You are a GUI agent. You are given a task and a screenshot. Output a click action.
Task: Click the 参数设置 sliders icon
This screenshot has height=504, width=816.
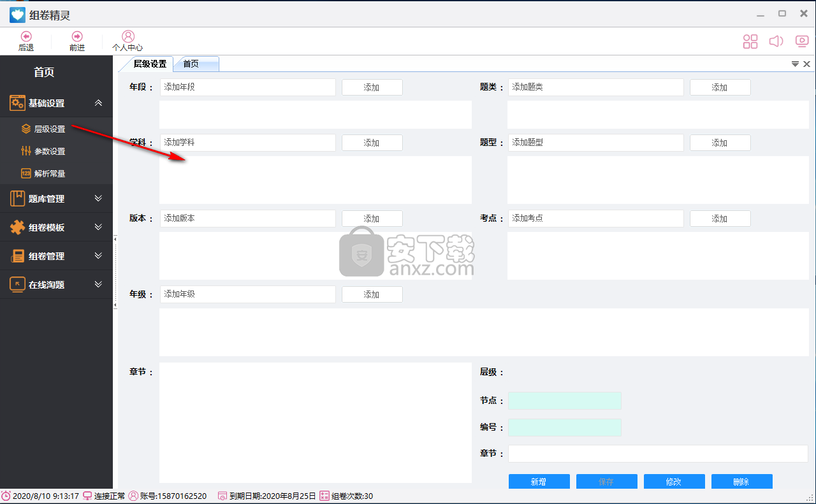[26, 151]
